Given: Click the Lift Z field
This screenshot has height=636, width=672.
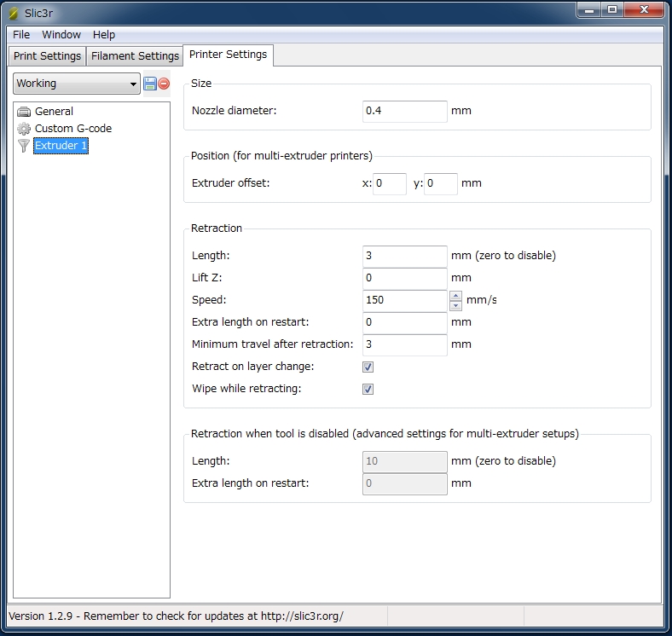Looking at the screenshot, I should (404, 279).
